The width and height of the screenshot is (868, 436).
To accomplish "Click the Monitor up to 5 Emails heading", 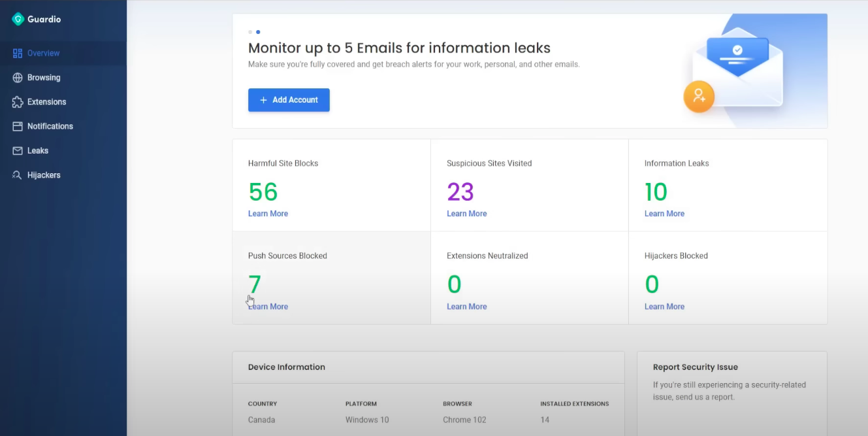I will tap(399, 48).
